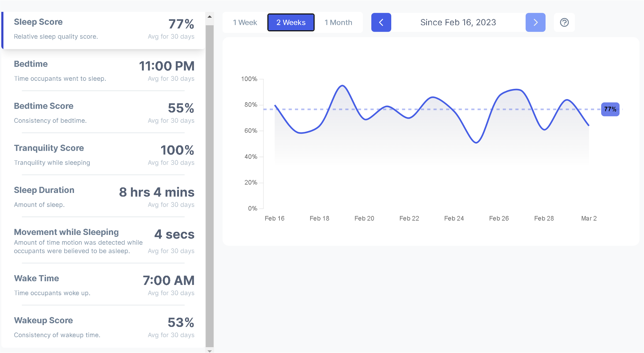Viewport: 644px width, 353px height.
Task: Click the help question mark icon
Action: coord(564,22)
